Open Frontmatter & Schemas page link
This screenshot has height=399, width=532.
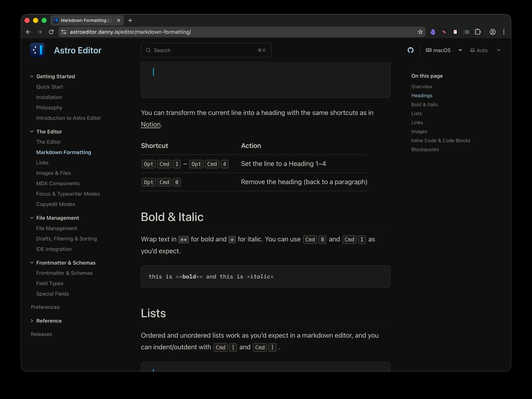coord(65,273)
